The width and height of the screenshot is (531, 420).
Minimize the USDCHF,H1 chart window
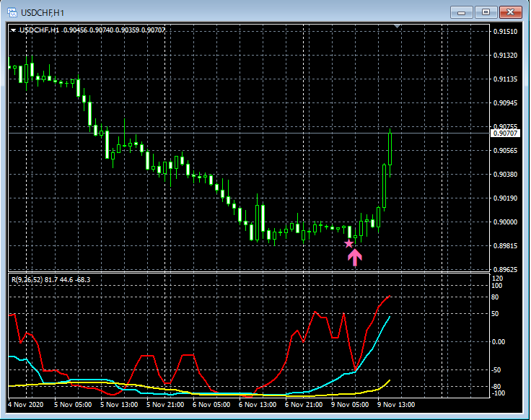coord(461,12)
